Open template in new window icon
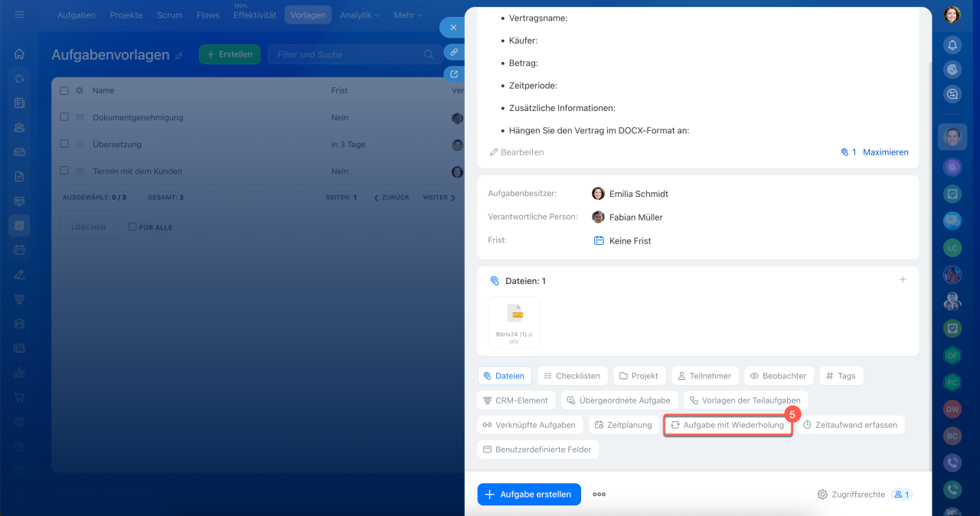Screen dimensions: 980x516 click(x=454, y=74)
